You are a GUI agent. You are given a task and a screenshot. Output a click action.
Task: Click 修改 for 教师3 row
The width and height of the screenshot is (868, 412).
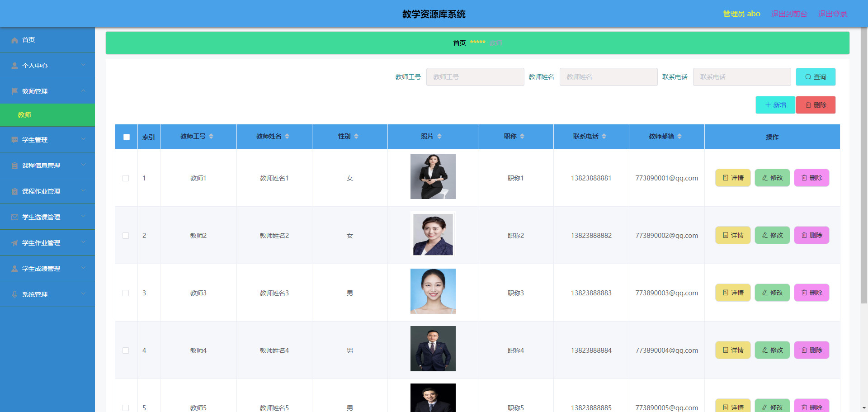772,293
